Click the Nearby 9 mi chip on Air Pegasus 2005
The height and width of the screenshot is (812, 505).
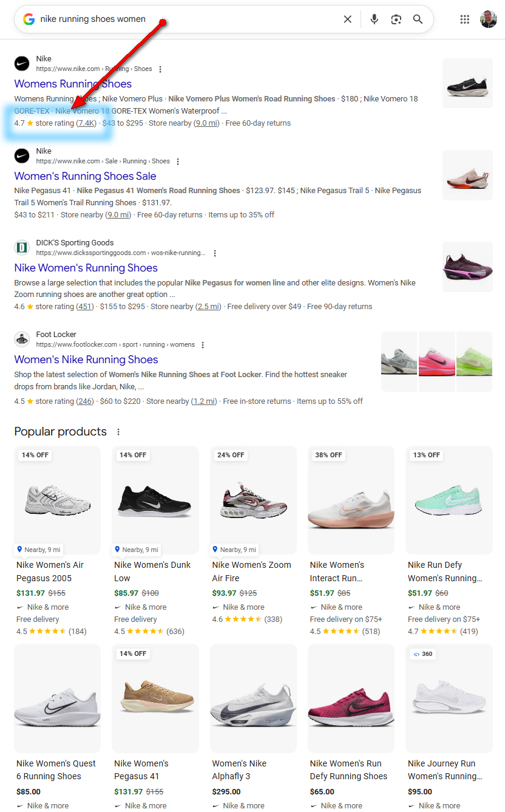click(38, 549)
